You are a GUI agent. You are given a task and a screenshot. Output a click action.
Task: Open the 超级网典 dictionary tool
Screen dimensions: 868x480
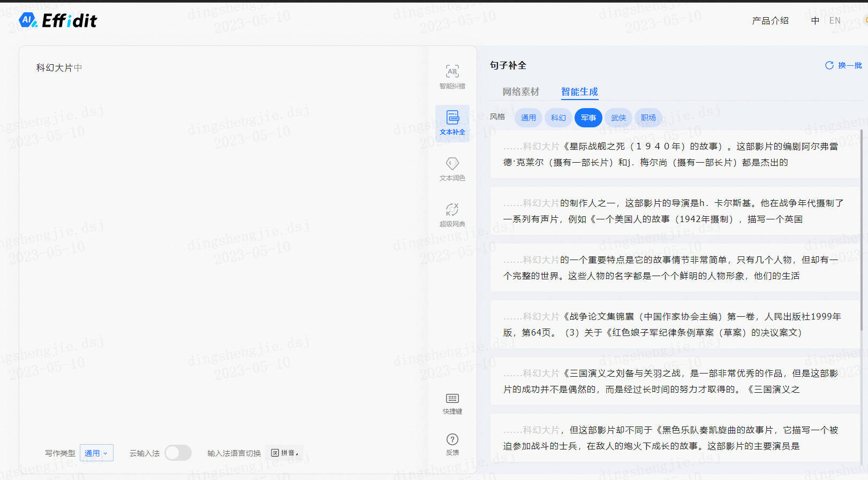pyautogui.click(x=452, y=215)
